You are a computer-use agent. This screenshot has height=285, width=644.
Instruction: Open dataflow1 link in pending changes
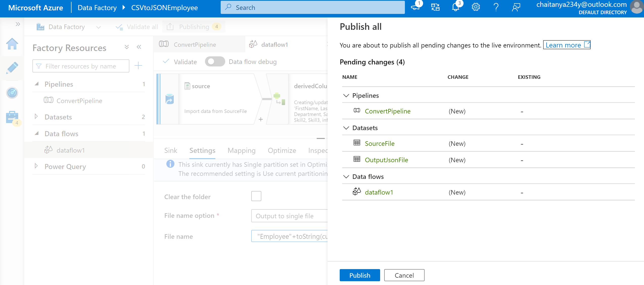pyautogui.click(x=379, y=192)
